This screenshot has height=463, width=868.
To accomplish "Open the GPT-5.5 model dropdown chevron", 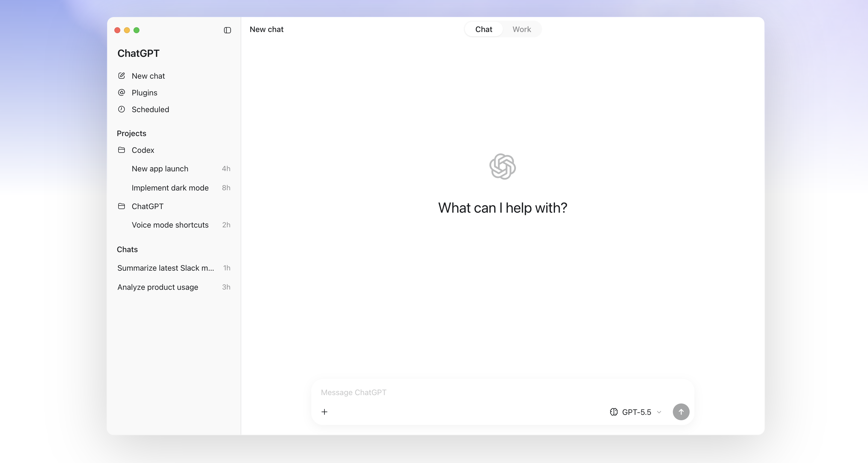I will [659, 412].
